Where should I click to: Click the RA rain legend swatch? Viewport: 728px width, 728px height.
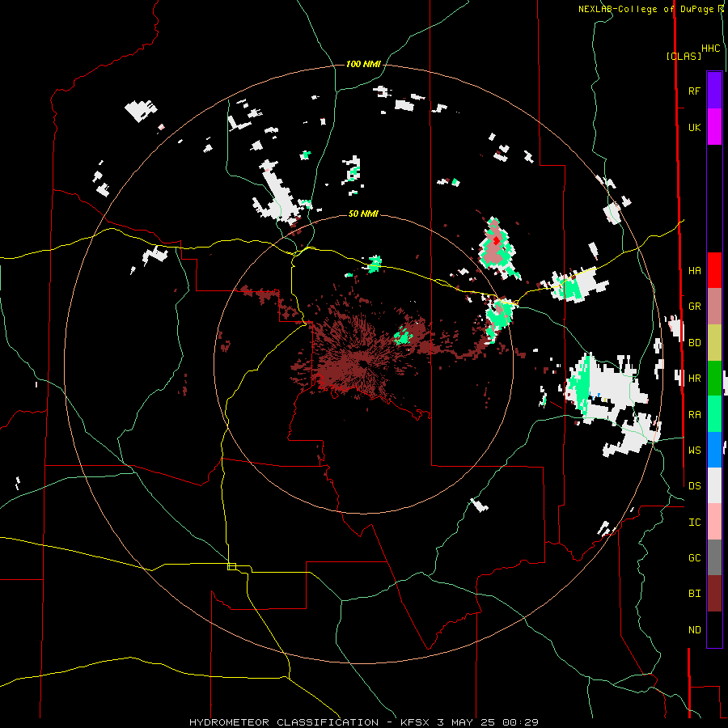click(714, 414)
